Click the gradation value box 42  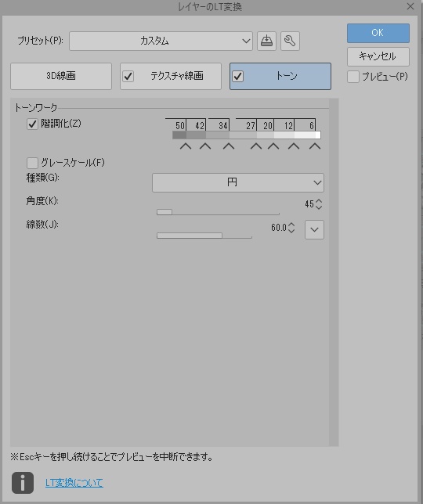pyautogui.click(x=196, y=124)
